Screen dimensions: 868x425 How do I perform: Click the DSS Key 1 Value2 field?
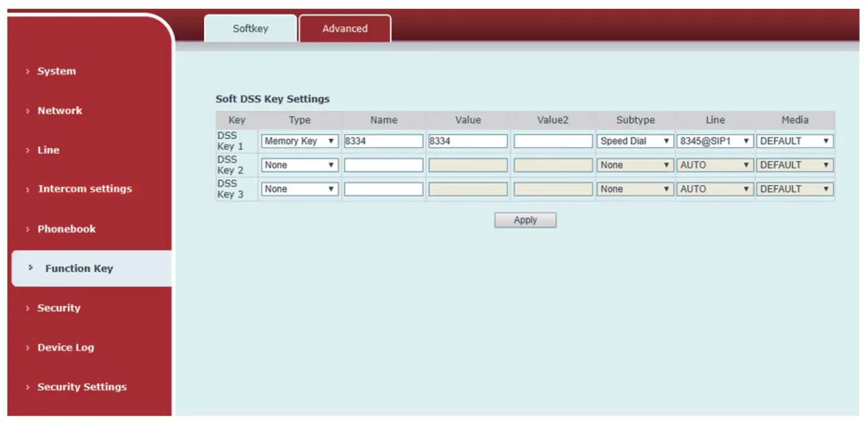tap(553, 141)
